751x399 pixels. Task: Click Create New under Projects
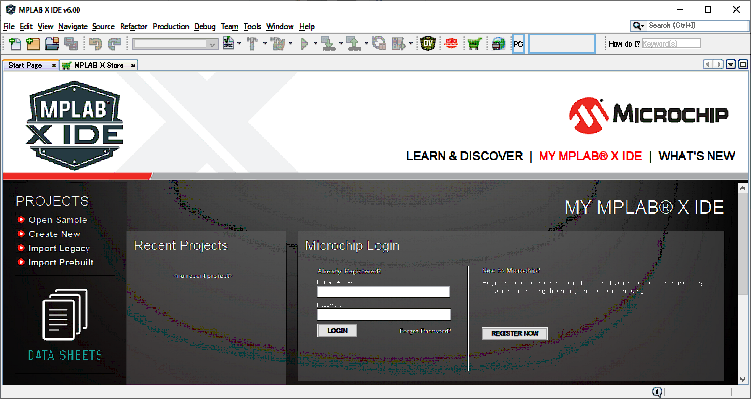[x=54, y=234]
